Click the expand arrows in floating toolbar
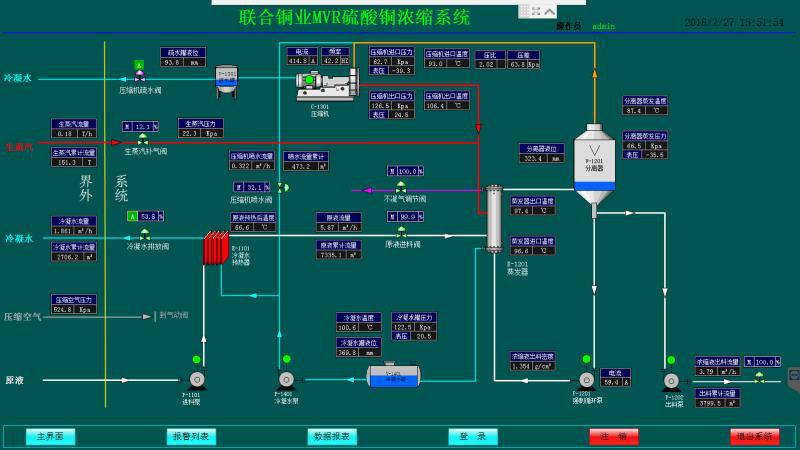Image resolution: width=800 pixels, height=450 pixels. pos(536,10)
